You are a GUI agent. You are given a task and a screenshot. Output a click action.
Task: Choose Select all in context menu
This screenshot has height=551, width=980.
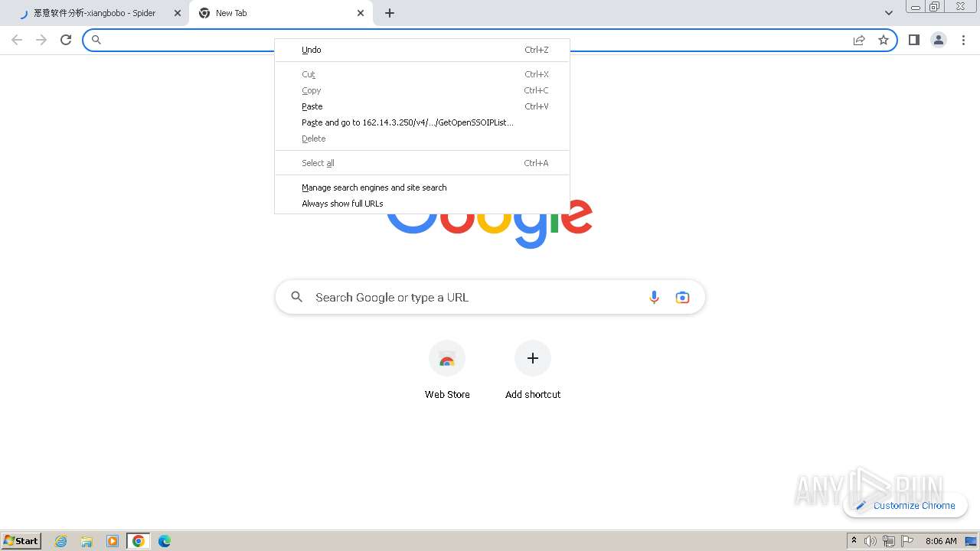point(422,163)
